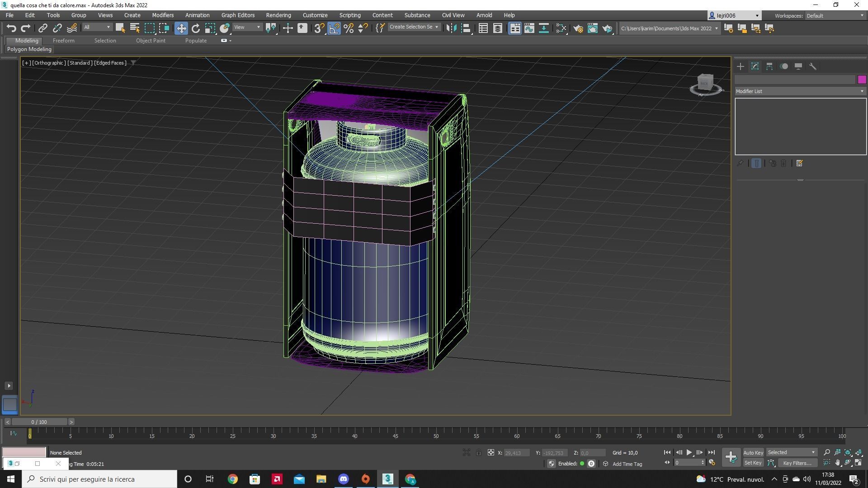868x488 pixels.
Task: Switch to the Freeform ribbon tab
Action: (63, 41)
